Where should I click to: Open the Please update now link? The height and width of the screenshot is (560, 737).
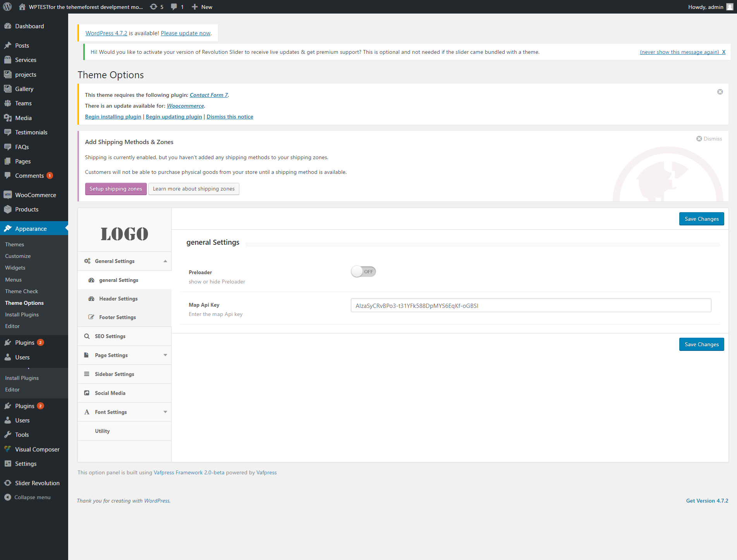[186, 33]
